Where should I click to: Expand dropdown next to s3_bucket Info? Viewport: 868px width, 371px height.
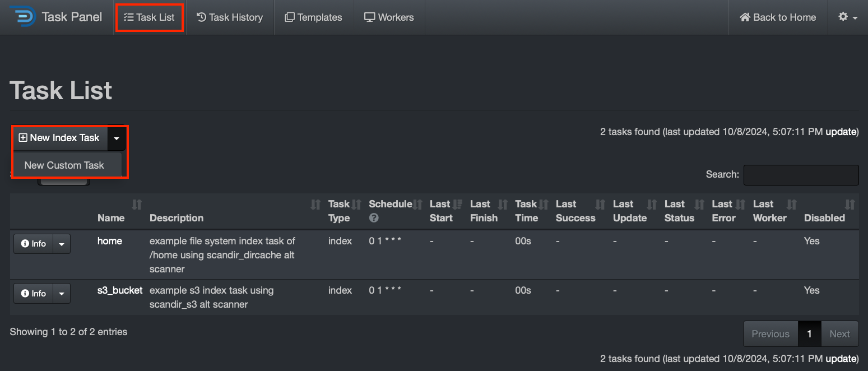pyautogui.click(x=62, y=294)
